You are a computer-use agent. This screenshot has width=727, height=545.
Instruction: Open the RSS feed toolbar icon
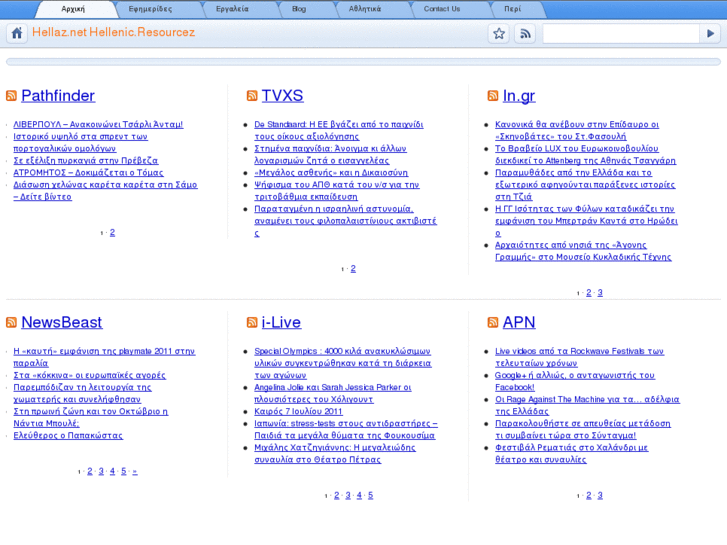(525, 33)
